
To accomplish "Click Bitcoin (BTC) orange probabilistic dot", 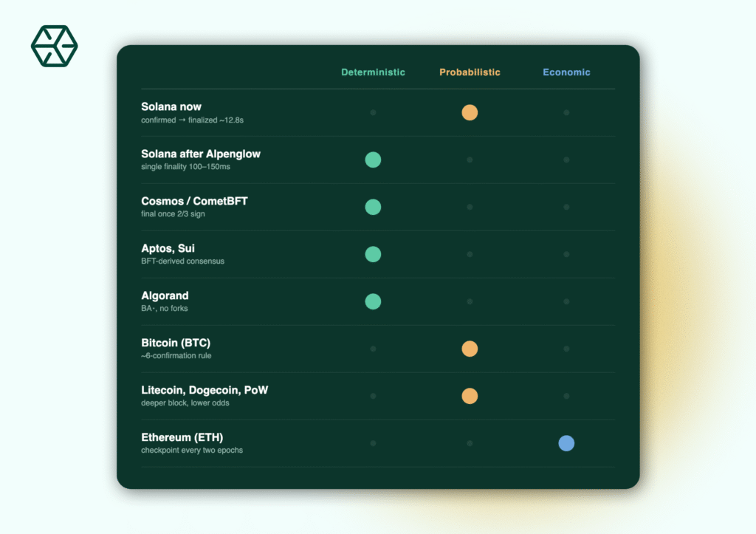I will click(x=470, y=349).
